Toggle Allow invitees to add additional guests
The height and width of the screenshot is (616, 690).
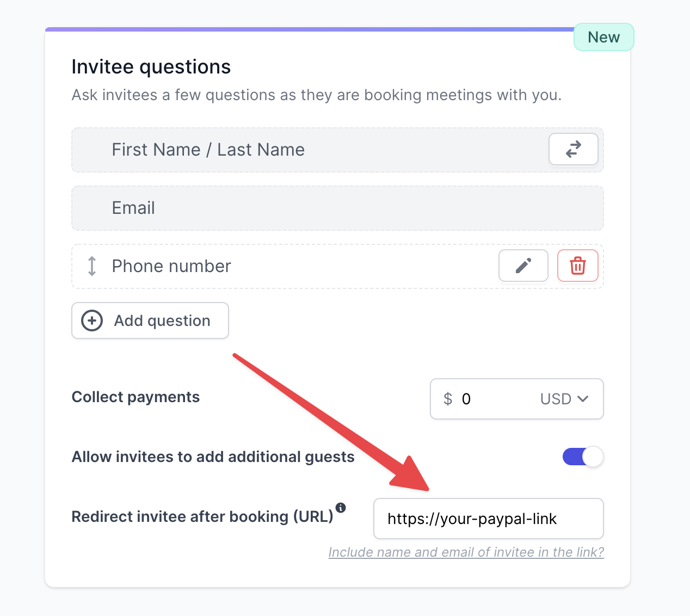583,457
